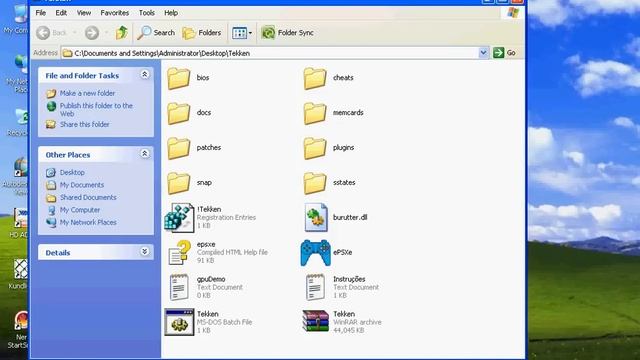Select the epsxe compiled HTML help file

click(x=217, y=252)
